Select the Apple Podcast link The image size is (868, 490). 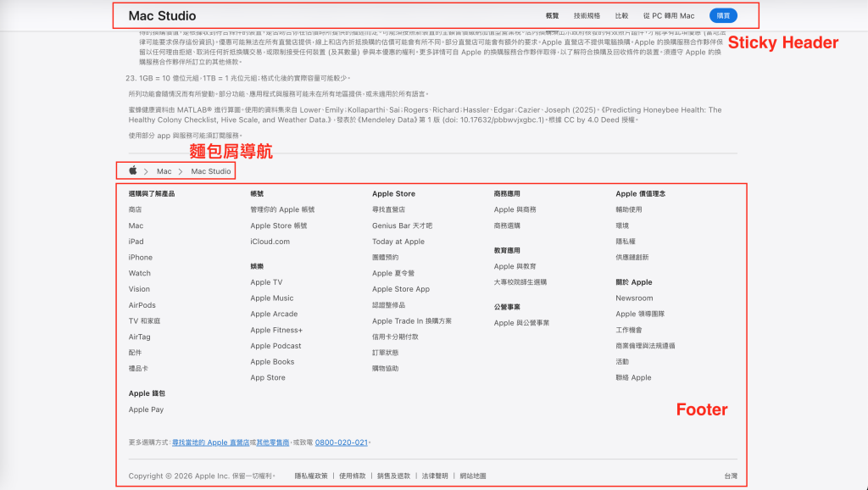pos(275,346)
